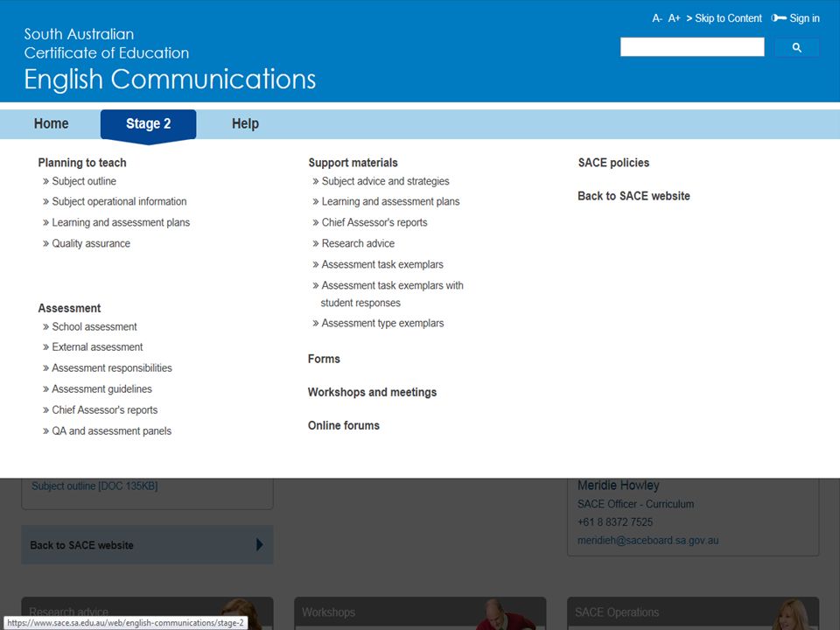Click the Back to SACE website arrow icon
The image size is (840, 630).
click(260, 545)
